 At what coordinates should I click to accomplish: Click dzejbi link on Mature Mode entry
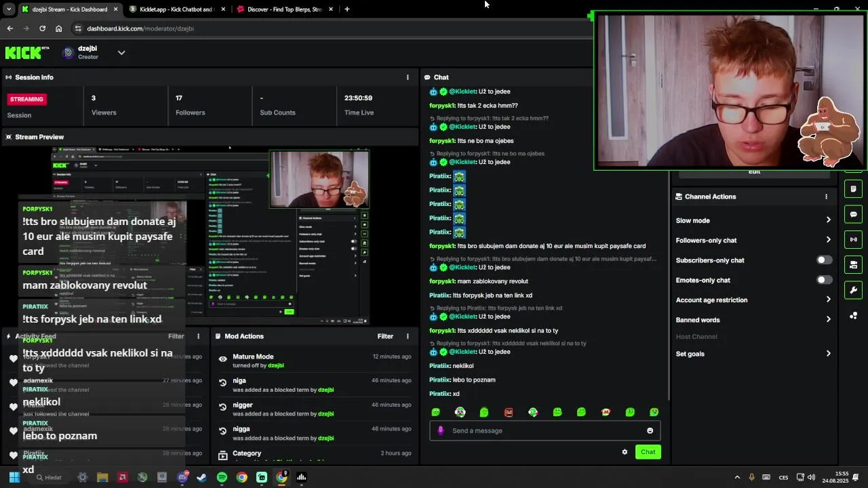[276, 365]
